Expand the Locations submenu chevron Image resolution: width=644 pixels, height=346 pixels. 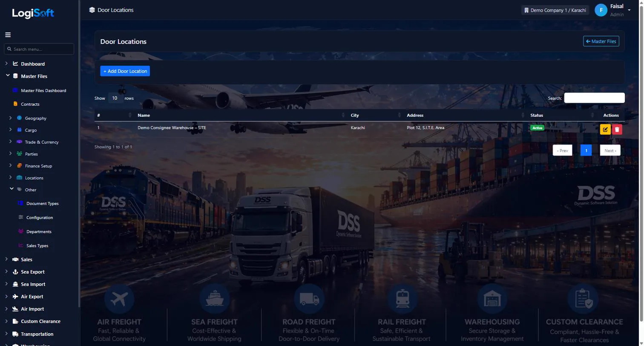11,178
